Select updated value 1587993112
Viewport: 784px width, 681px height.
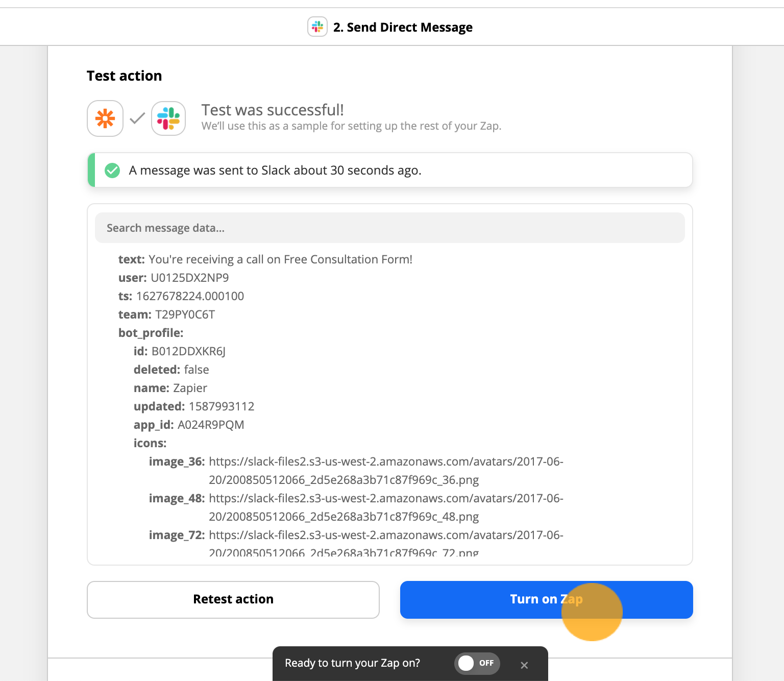(222, 406)
